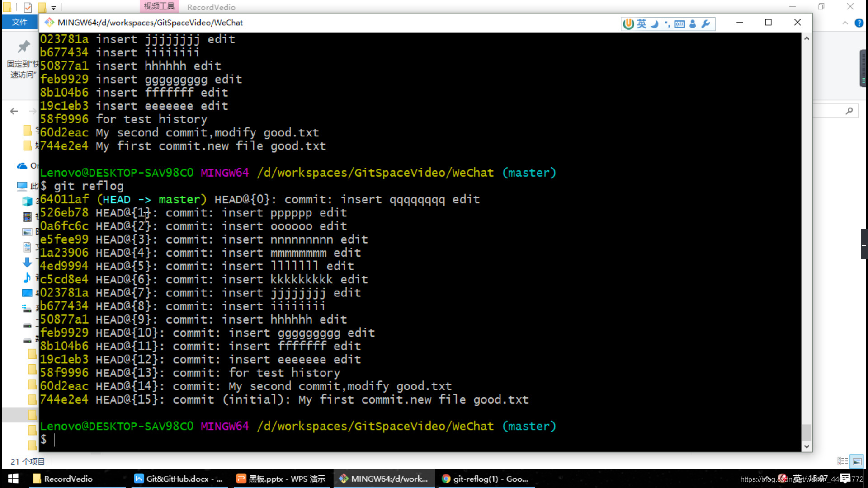
Task: Click the red tray icon in taskbar
Action: (x=782, y=478)
